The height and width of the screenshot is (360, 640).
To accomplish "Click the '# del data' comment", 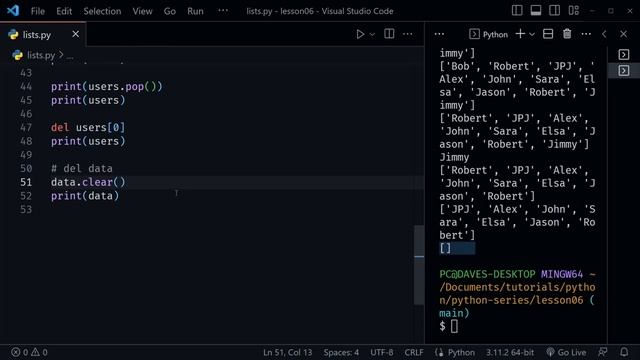I will (82, 168).
